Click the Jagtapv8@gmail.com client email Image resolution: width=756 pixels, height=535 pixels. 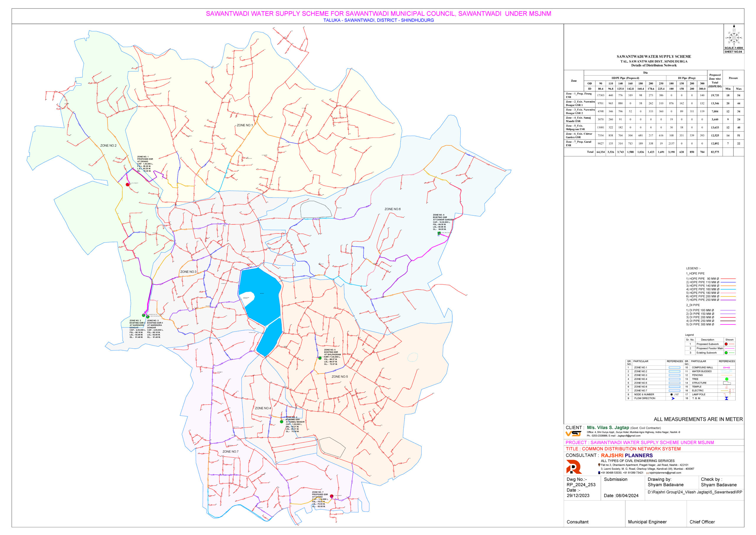click(629, 435)
